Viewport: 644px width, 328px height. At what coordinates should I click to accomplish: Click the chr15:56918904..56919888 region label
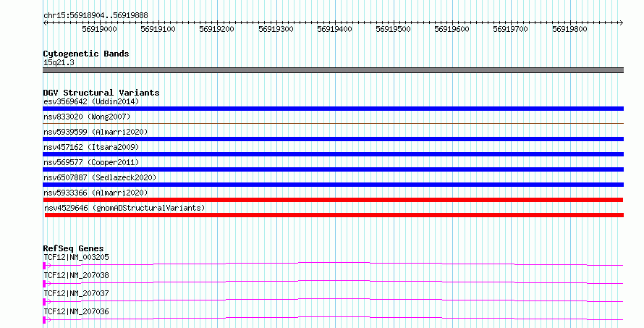[96, 16]
